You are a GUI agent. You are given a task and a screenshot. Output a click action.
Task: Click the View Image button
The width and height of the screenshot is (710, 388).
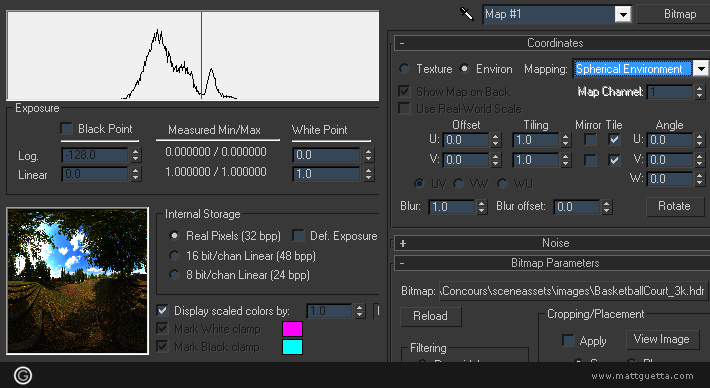(661, 339)
